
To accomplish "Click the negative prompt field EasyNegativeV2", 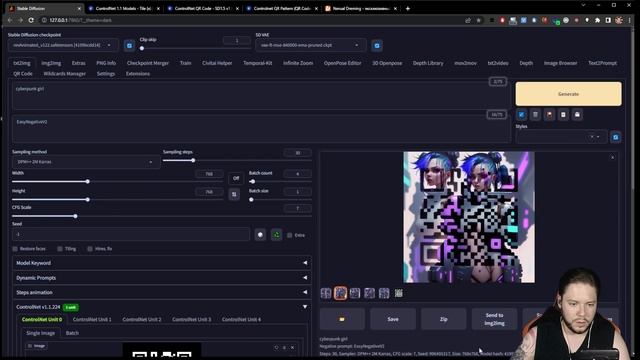I will (x=261, y=129).
